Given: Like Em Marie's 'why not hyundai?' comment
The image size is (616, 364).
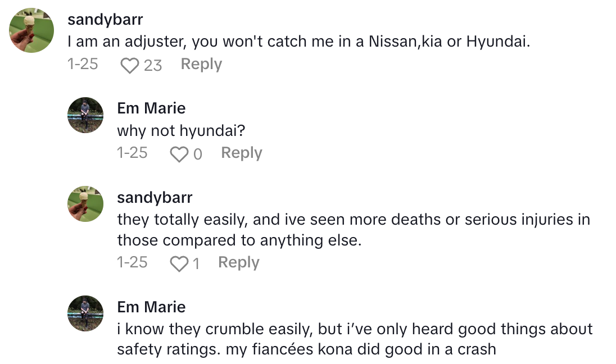Looking at the screenshot, I should point(179,154).
